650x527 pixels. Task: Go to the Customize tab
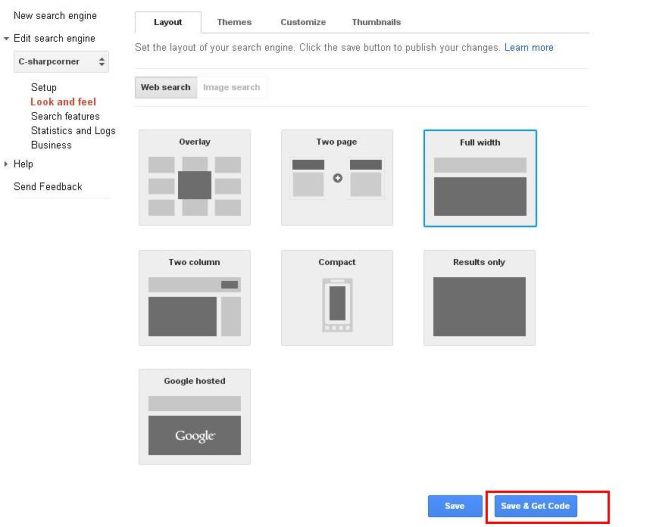click(303, 22)
